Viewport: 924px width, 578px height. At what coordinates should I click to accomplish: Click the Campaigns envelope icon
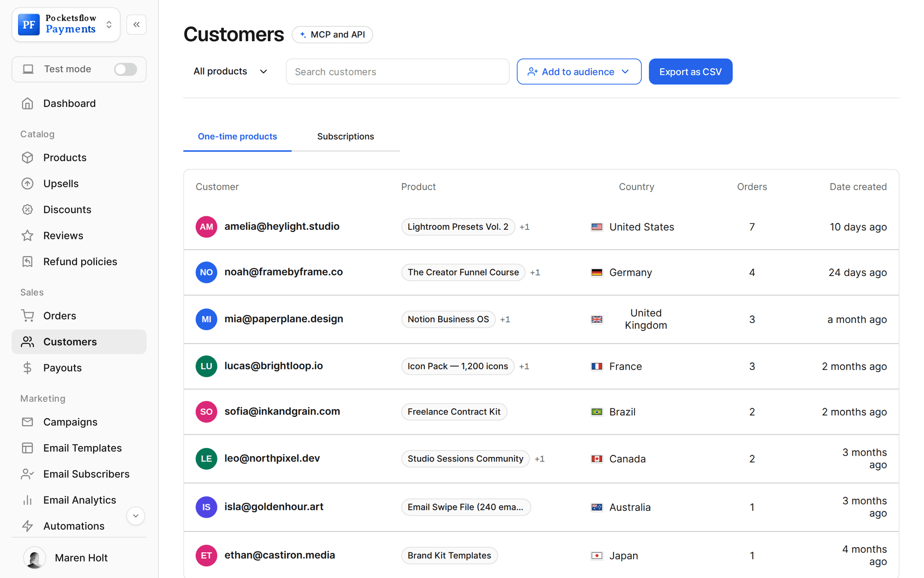28,422
